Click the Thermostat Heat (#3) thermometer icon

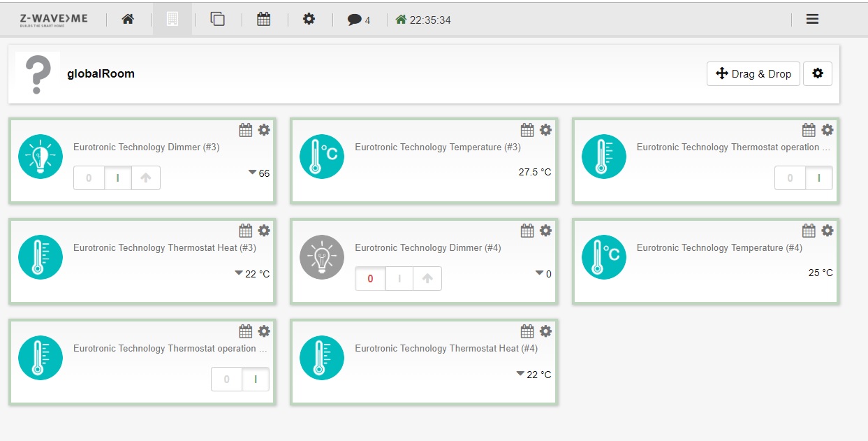[x=41, y=257]
